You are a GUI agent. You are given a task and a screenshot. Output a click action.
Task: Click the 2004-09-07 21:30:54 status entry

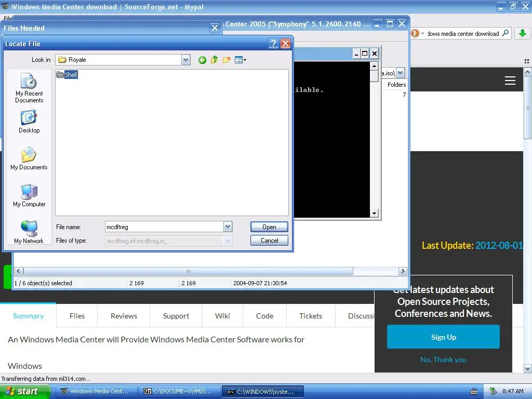(x=260, y=283)
